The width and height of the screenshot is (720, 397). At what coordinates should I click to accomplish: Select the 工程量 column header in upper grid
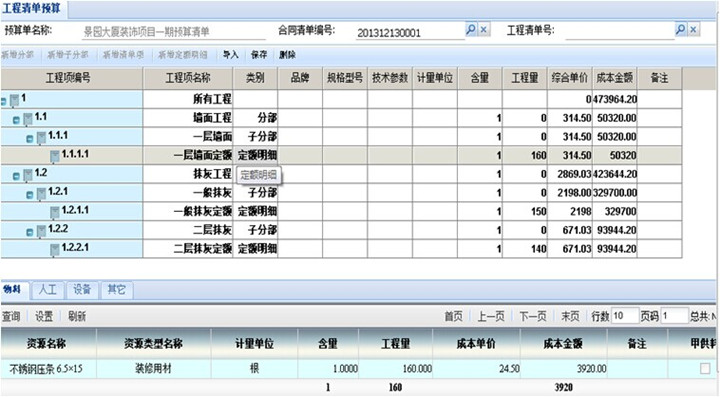[x=525, y=78]
